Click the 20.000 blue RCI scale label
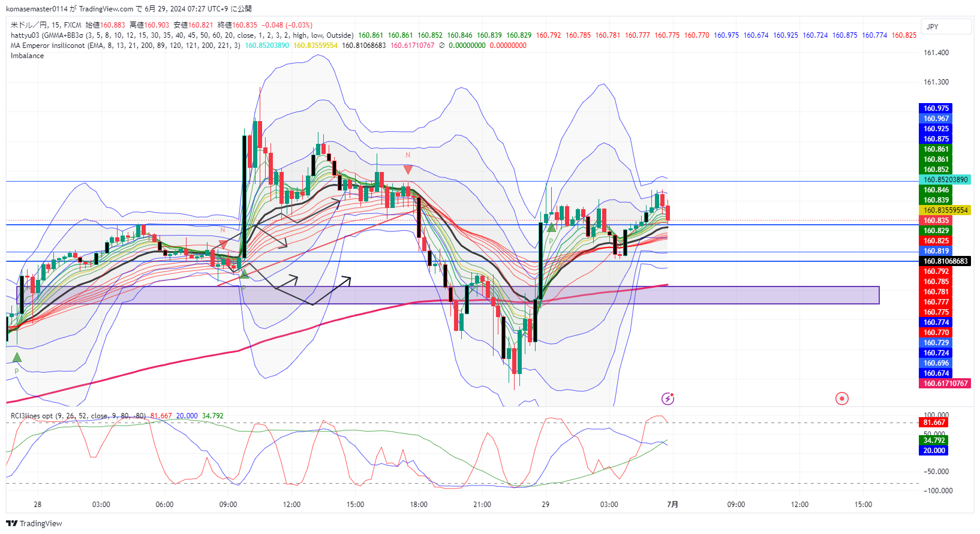Viewport: 980px width, 534px height. point(934,451)
